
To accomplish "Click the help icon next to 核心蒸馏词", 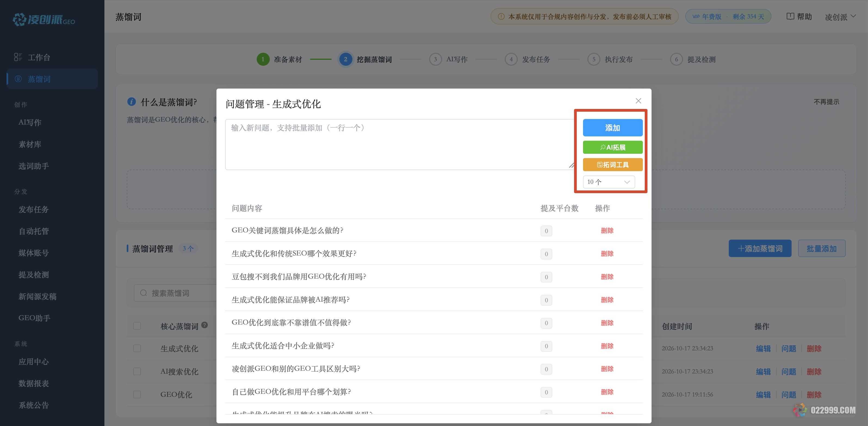I will coord(204,325).
